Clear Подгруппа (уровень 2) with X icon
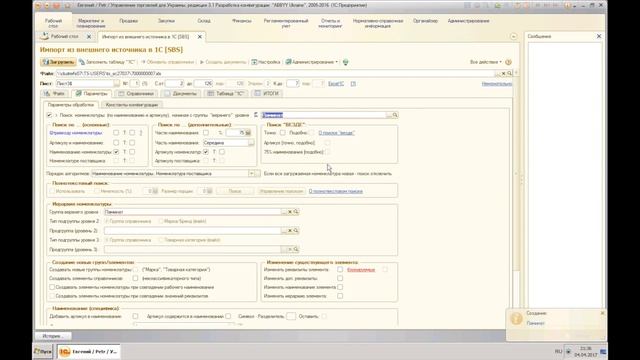 (290, 231)
